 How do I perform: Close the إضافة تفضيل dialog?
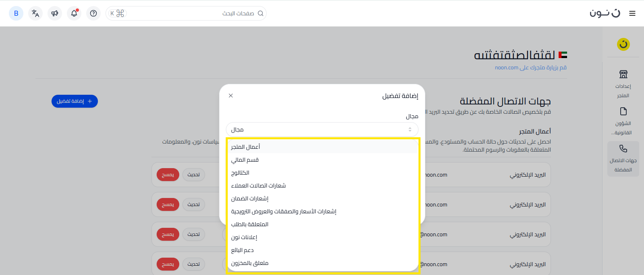[x=231, y=96]
